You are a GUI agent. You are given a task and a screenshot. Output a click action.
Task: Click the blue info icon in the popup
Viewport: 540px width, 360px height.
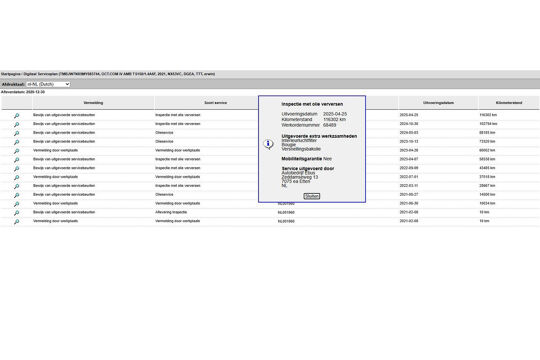[x=268, y=144]
